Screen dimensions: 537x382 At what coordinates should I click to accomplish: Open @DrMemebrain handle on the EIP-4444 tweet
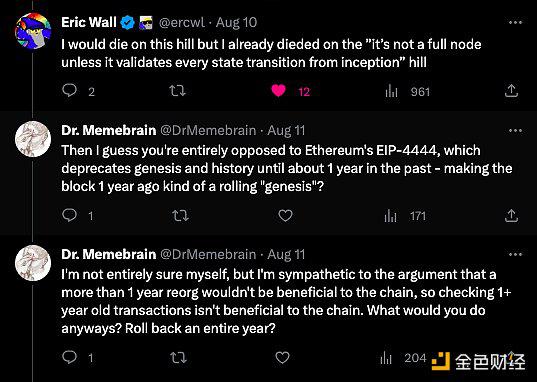pyautogui.click(x=208, y=131)
